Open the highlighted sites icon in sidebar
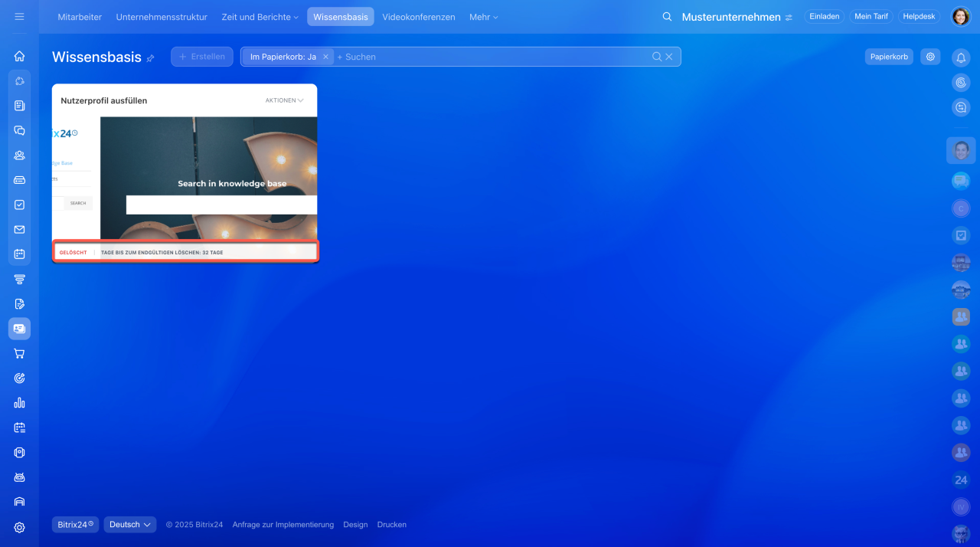Image resolution: width=980 pixels, height=547 pixels. (x=19, y=329)
